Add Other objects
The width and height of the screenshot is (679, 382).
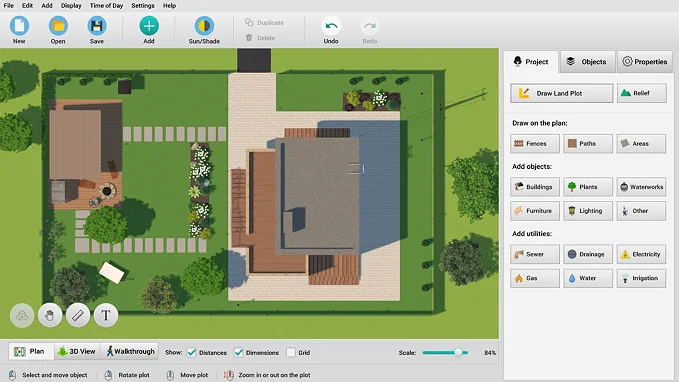pos(641,211)
